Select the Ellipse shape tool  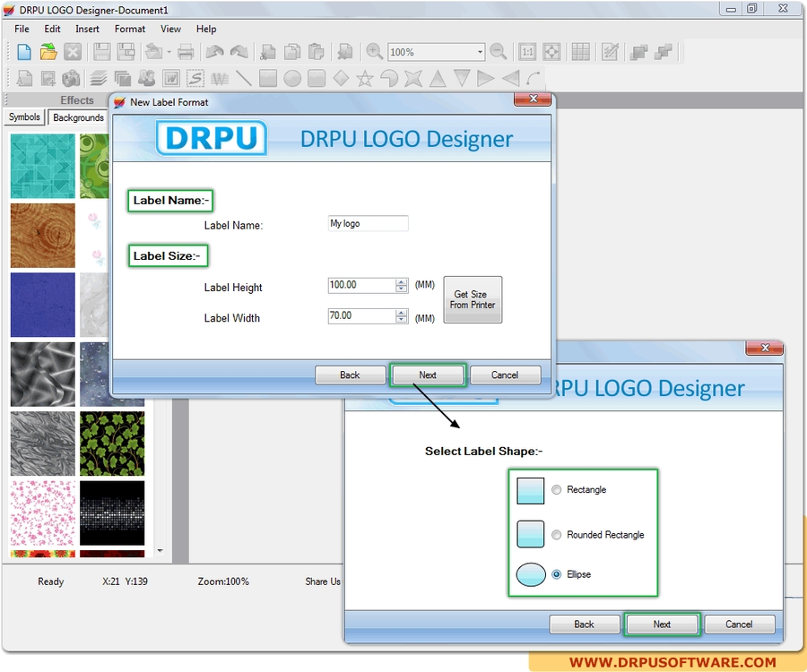click(x=292, y=78)
